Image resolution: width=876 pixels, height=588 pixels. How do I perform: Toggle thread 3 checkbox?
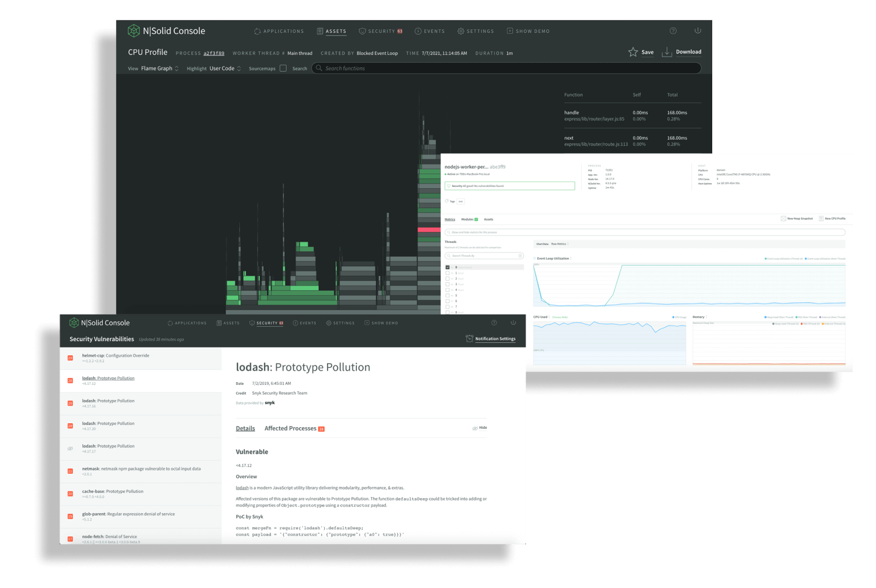pyautogui.click(x=447, y=284)
